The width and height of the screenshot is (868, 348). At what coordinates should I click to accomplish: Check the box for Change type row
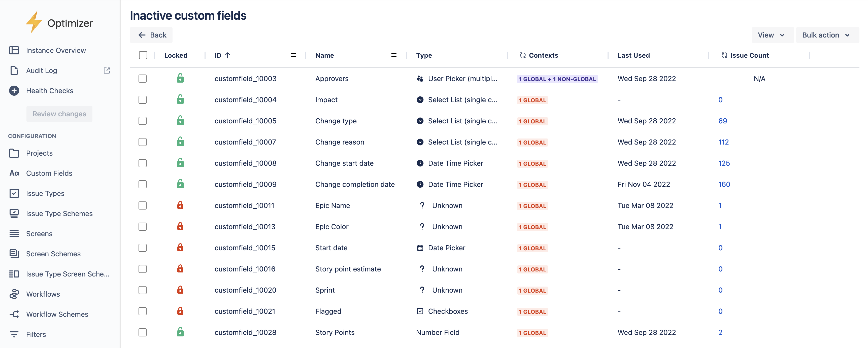143,121
